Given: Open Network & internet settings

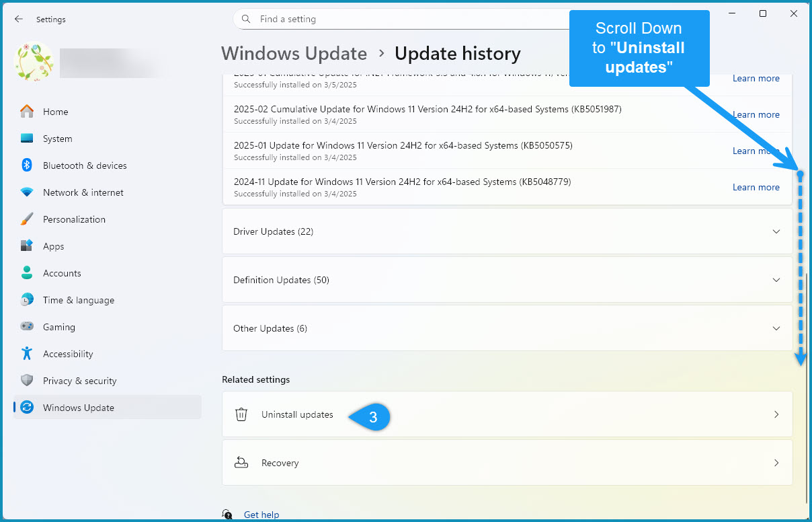Looking at the screenshot, I should click(x=27, y=192).
